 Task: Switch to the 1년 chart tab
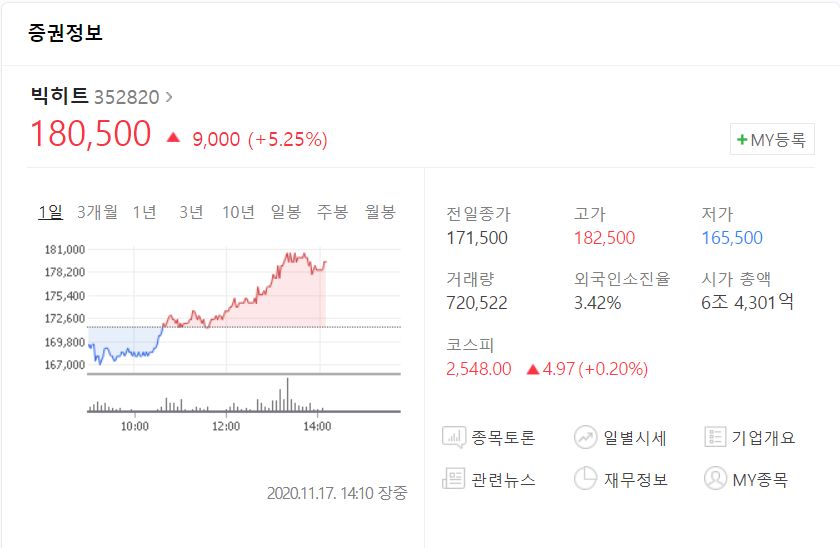(x=145, y=212)
